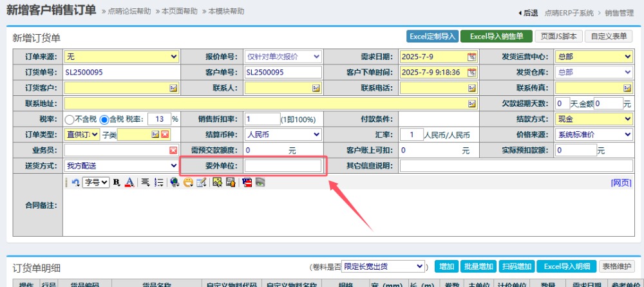
Task: Click the red clear icon in 业务员 field
Action: (173, 150)
